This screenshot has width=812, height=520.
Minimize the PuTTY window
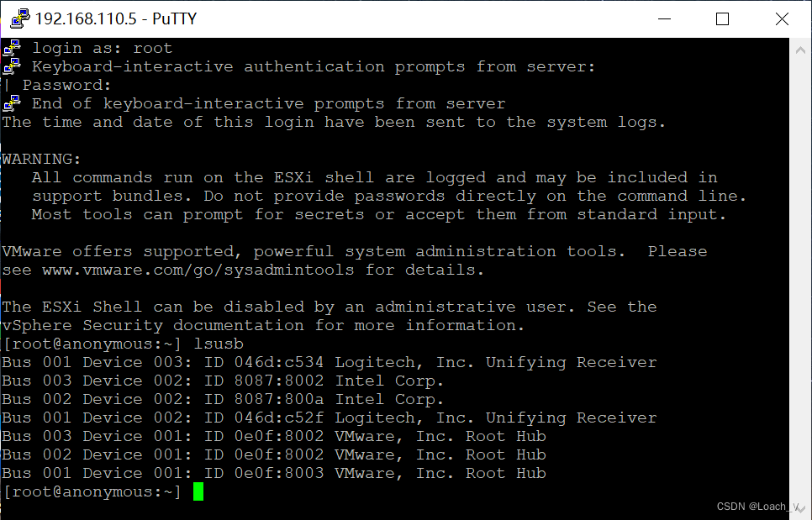point(664,18)
